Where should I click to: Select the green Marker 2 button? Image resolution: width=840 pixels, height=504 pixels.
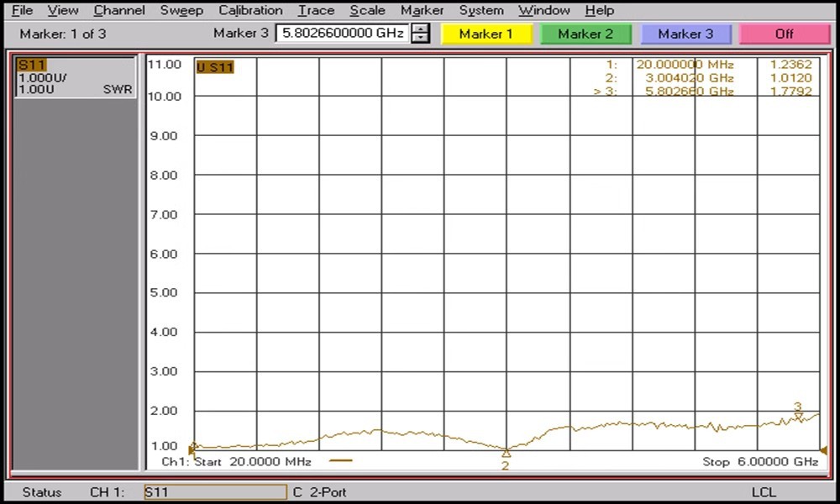pyautogui.click(x=585, y=34)
